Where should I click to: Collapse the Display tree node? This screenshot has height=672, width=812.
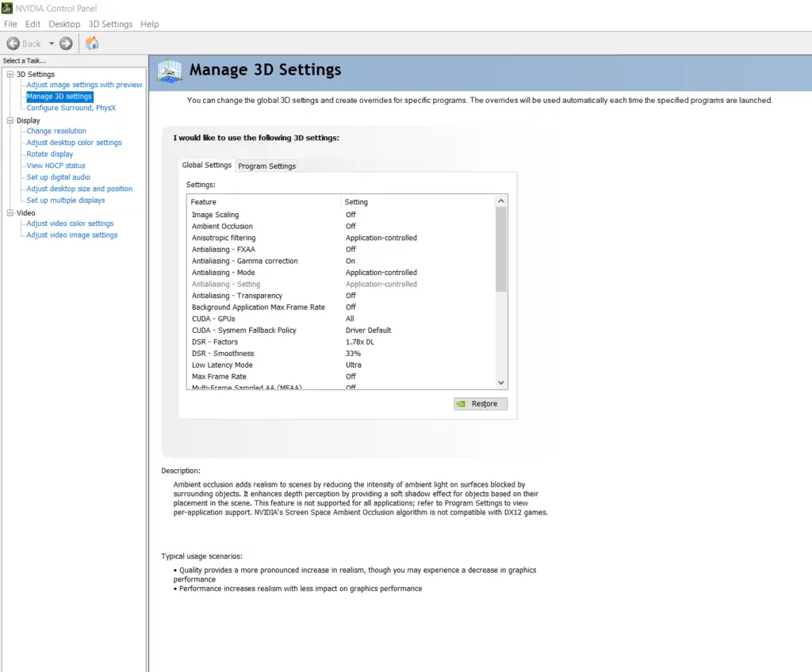pos(10,120)
